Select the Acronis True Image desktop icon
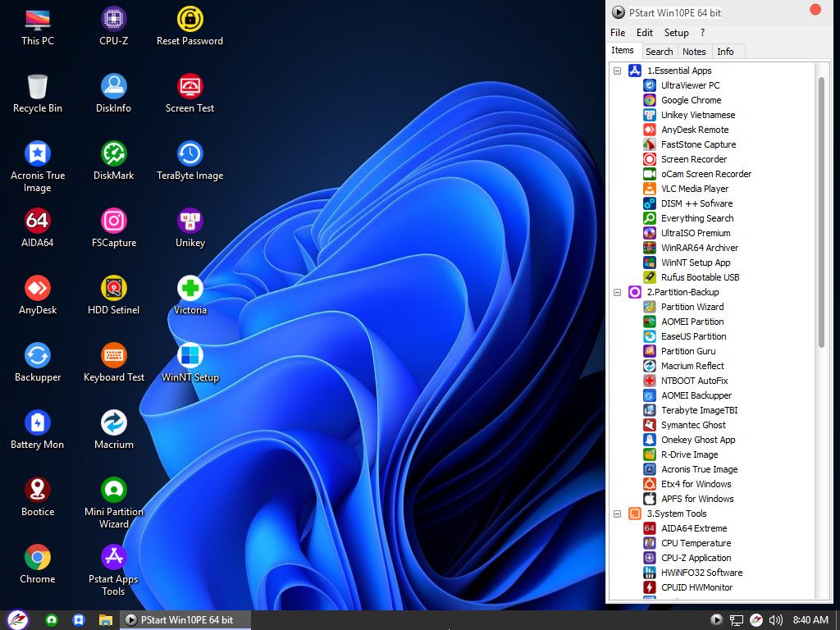 38,167
